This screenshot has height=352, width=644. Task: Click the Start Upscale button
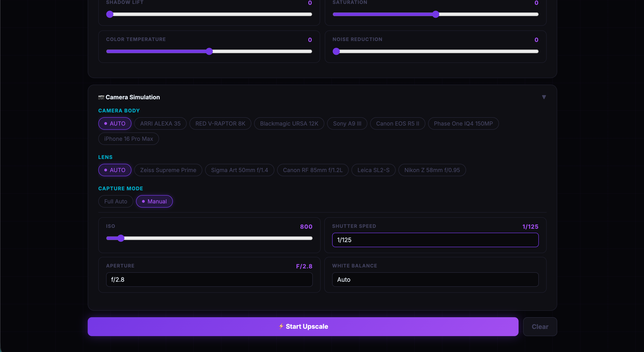pos(303,326)
